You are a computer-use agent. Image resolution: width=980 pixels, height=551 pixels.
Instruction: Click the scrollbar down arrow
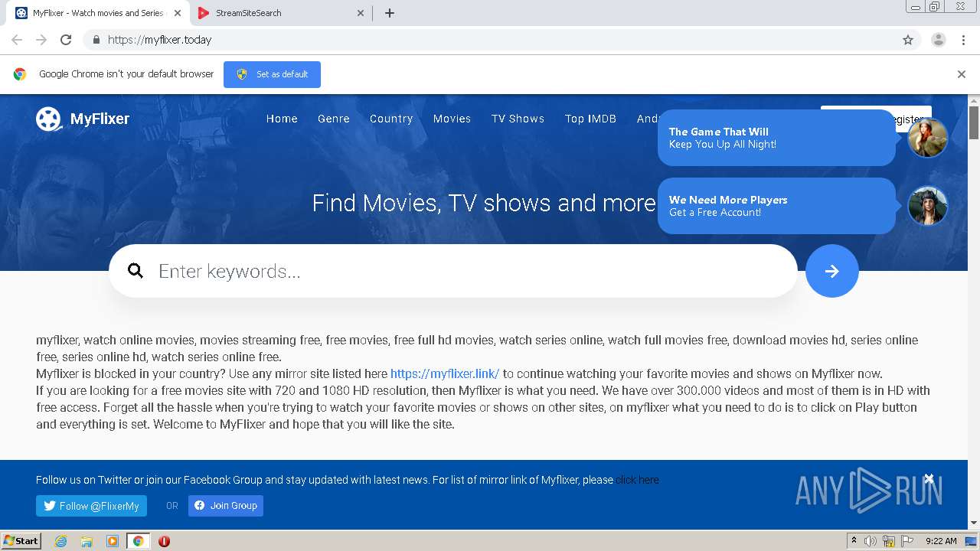tap(974, 523)
